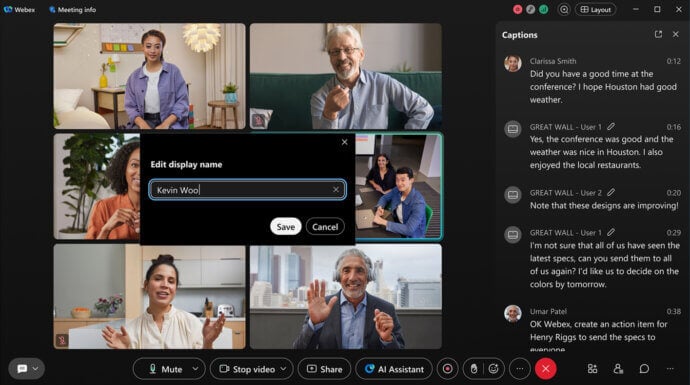This screenshot has height=385, width=690.
Task: Share content
Action: 324,369
